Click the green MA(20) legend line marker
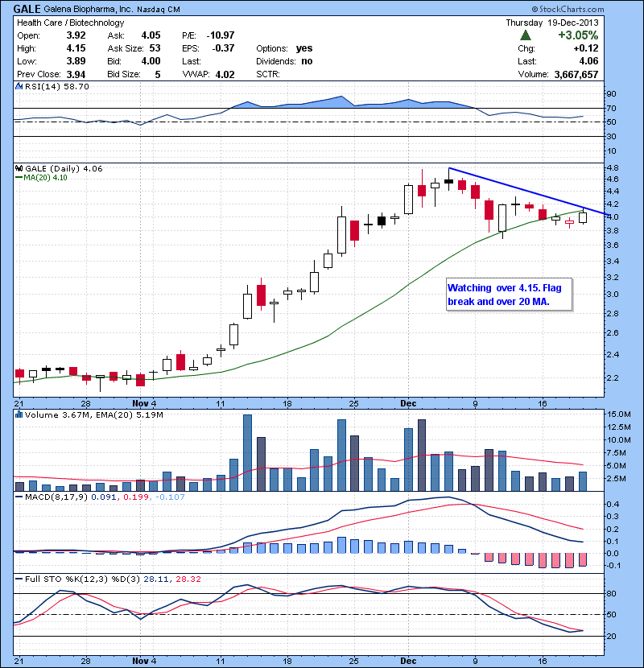Viewport: 644px width, 668px height. pos(19,177)
